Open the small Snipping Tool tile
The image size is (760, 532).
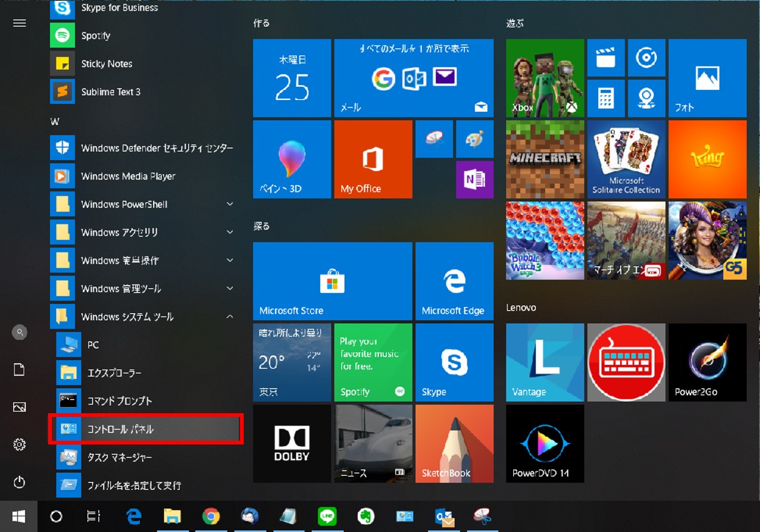point(434,139)
